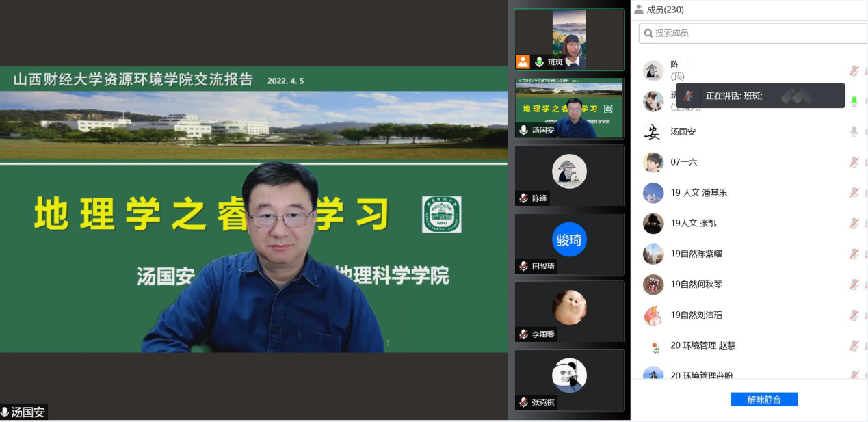This screenshot has width=868, height=422.
Task: Click the muted mic icon on 张克祺's tile
Action: coord(523,402)
